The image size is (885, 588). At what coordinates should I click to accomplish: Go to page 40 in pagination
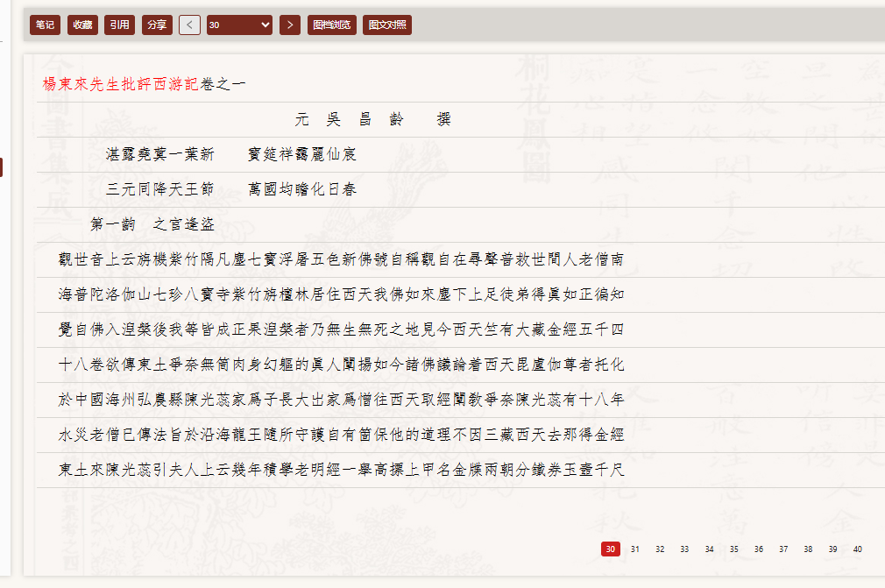point(857,549)
